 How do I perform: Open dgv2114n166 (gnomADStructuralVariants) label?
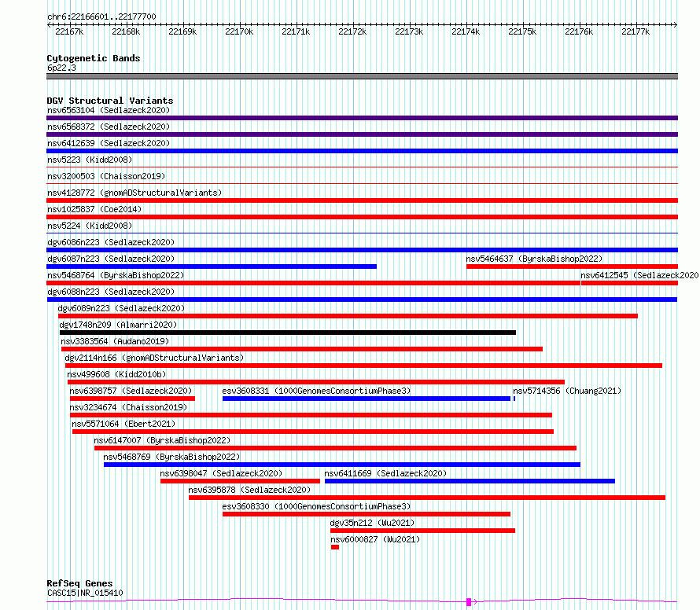coord(154,358)
